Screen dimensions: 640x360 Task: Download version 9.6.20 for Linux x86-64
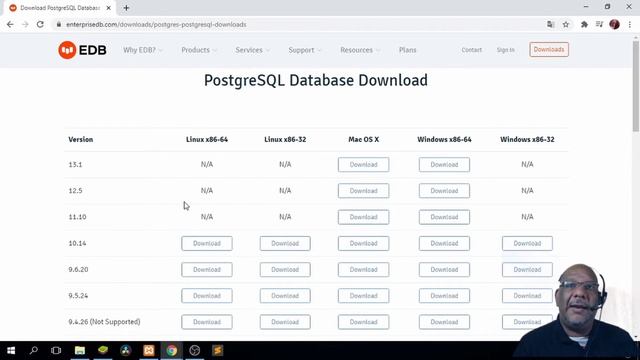coord(207,269)
